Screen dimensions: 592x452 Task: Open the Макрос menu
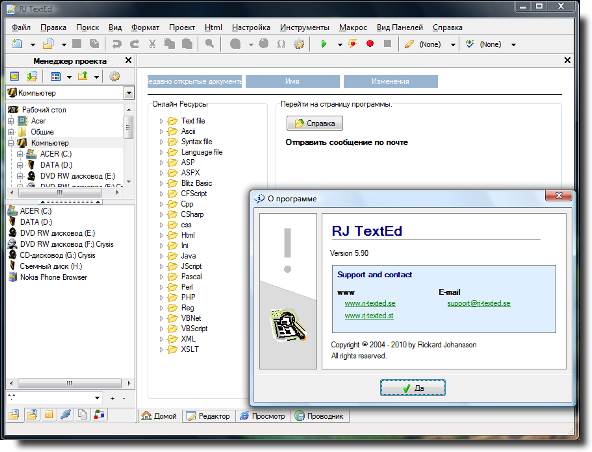[x=353, y=27]
